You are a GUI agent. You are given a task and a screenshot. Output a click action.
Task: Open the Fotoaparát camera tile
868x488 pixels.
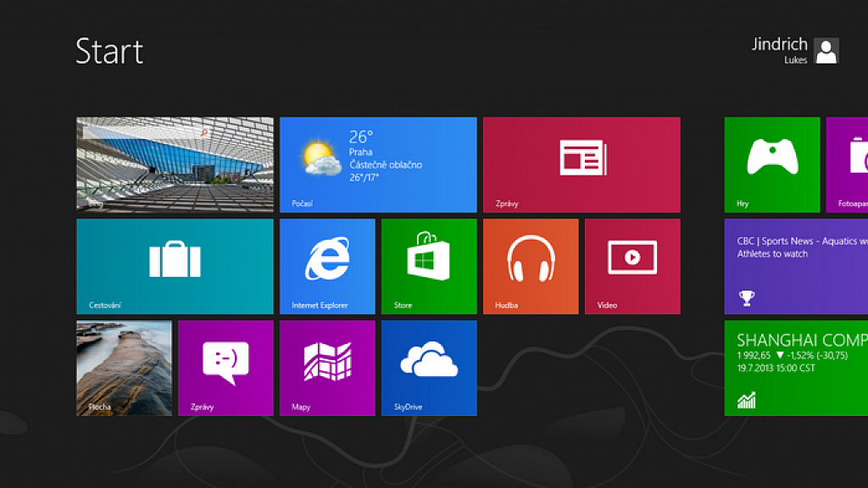[847, 164]
